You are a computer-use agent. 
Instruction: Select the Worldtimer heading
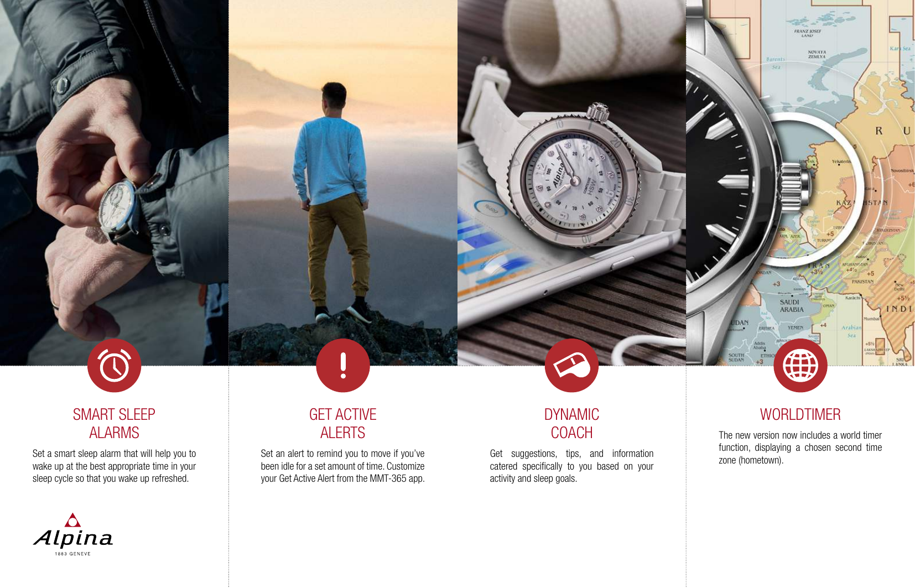pos(800,414)
